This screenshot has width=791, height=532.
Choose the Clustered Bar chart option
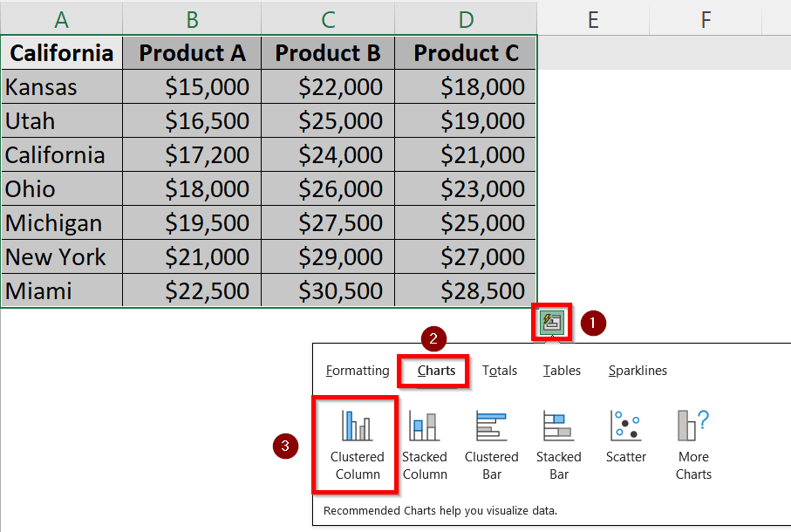[492, 446]
